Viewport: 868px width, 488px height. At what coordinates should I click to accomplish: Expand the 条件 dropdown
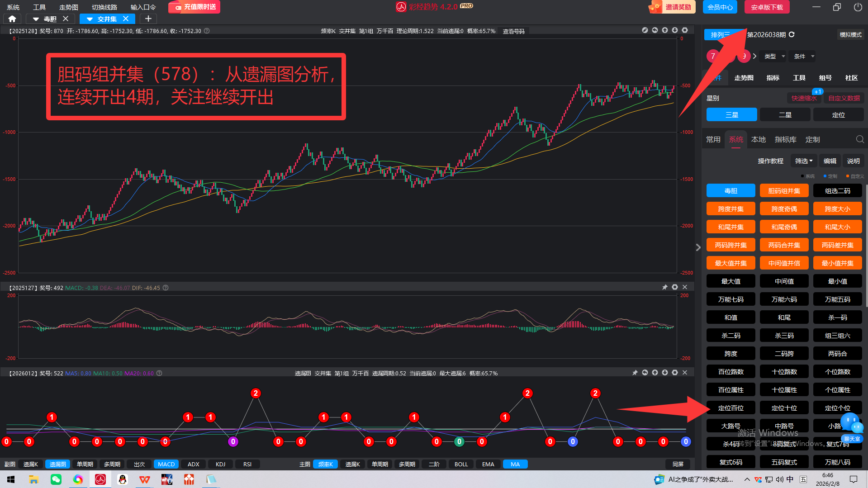pos(804,57)
